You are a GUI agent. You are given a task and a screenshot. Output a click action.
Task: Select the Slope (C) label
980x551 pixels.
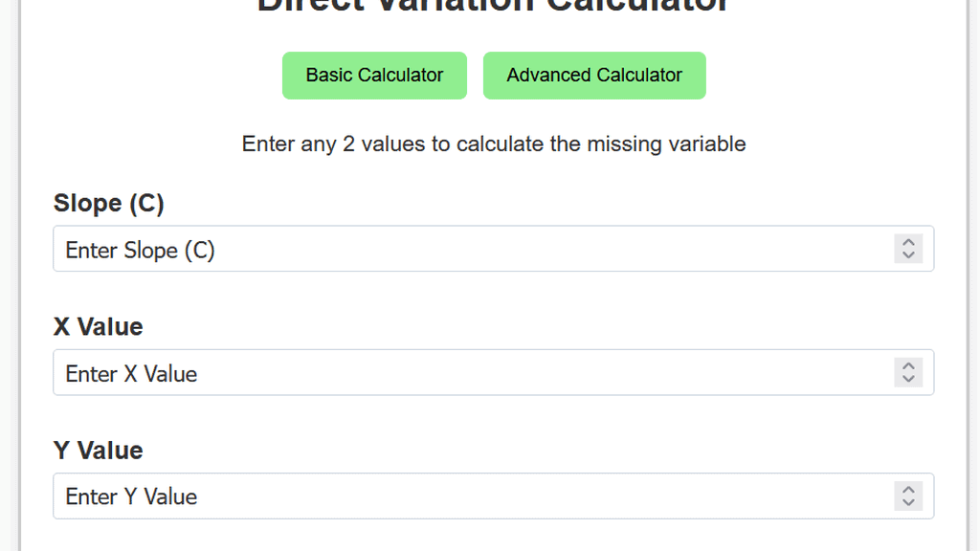[x=108, y=203]
